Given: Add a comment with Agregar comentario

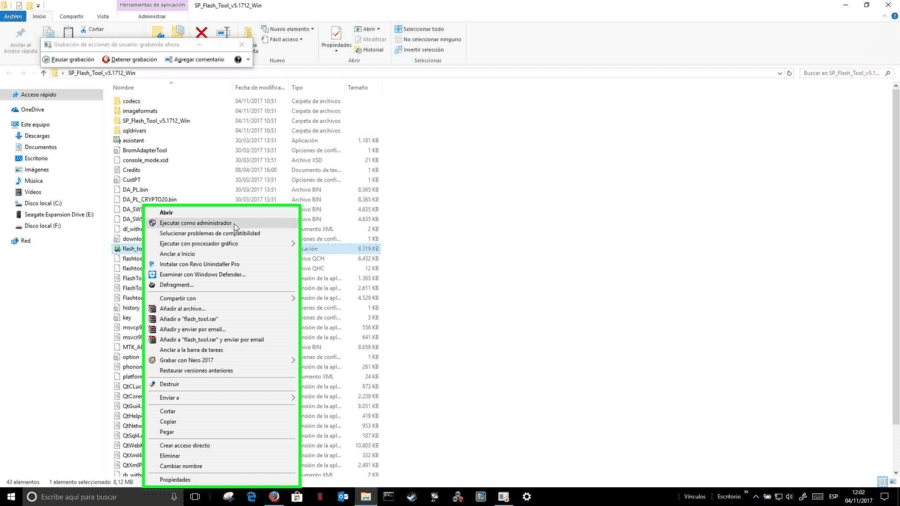Looking at the screenshot, I should click(194, 60).
